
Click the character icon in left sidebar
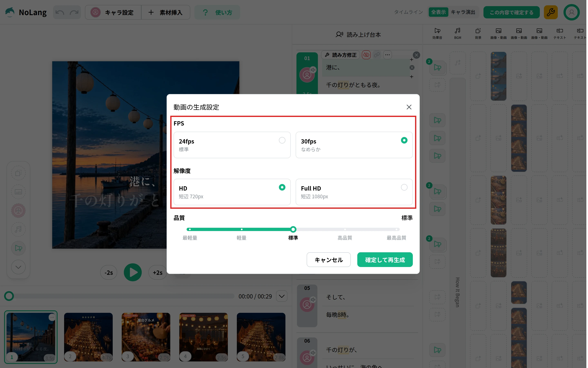[18, 211]
